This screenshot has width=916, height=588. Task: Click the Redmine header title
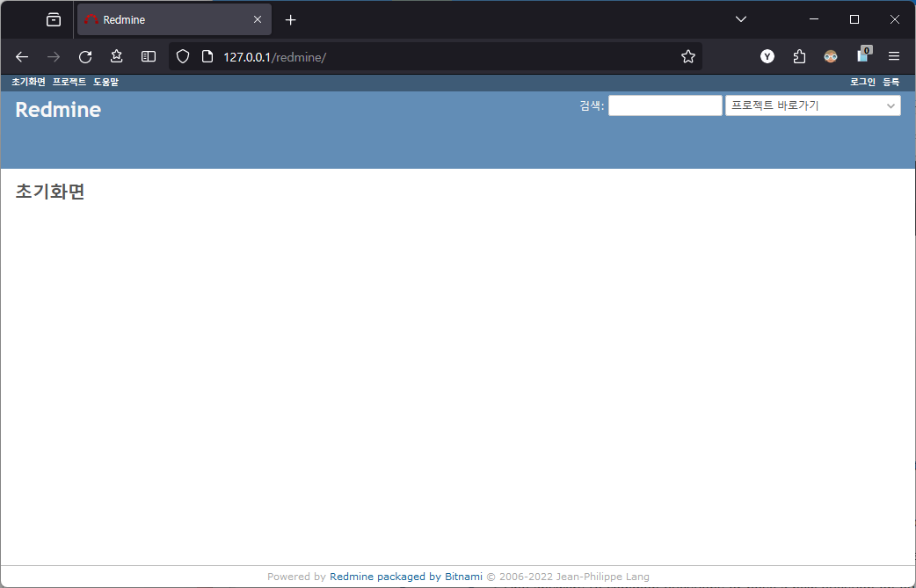click(58, 110)
